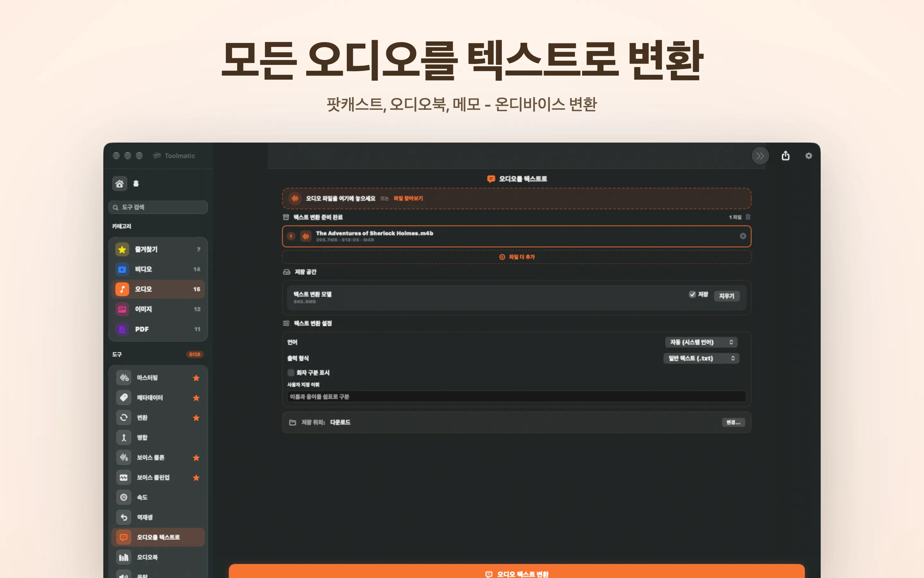Screen dimensions: 924x578
Task: Click the 변경... save location button
Action: pyautogui.click(x=733, y=422)
